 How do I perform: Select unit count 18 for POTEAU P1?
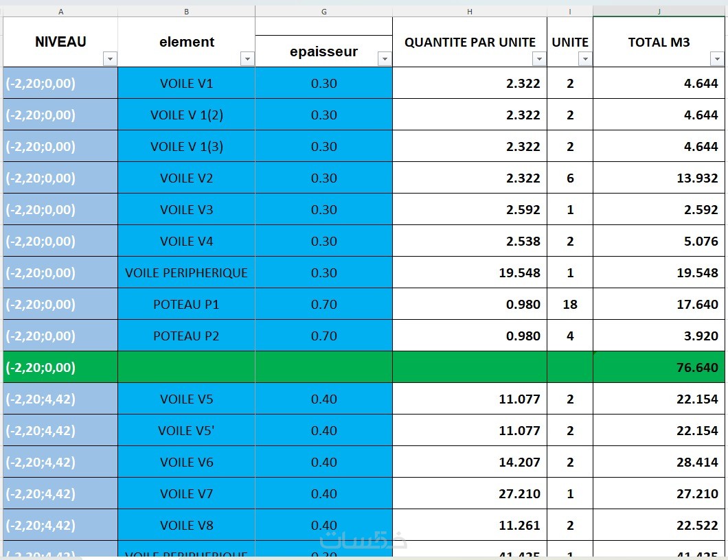[x=569, y=304]
